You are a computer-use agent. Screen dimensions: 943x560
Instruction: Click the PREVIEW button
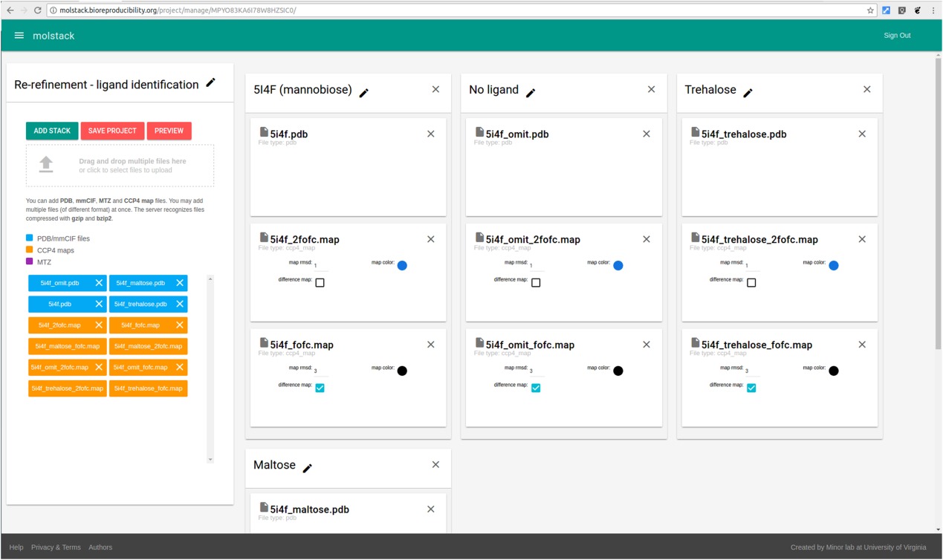coord(169,131)
